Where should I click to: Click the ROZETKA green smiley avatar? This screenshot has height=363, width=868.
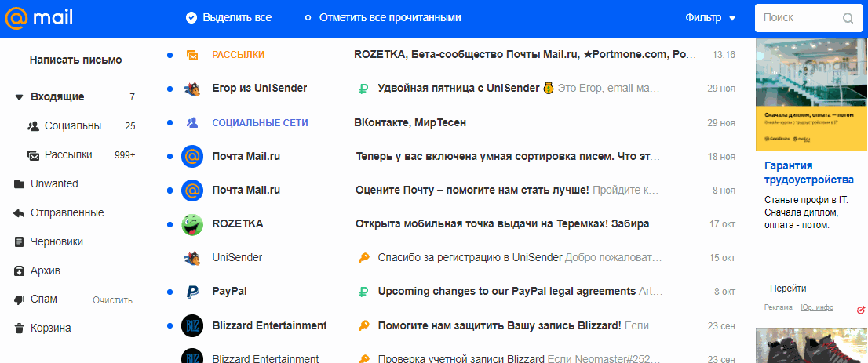(x=192, y=224)
